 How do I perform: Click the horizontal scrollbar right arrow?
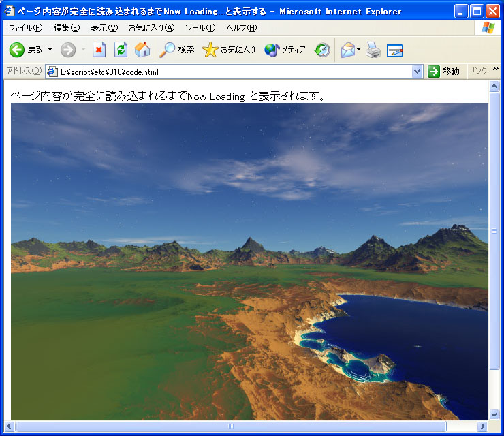pyautogui.click(x=482, y=426)
